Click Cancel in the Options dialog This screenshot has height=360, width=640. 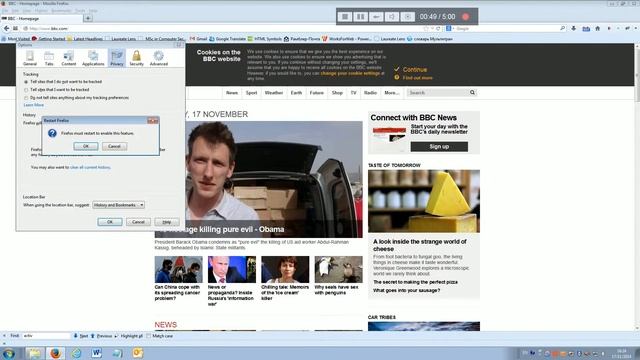pos(138,222)
